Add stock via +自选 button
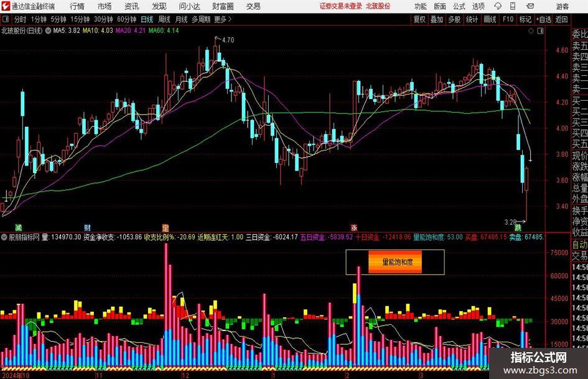This screenshot has width=588, height=379. pos(543,19)
